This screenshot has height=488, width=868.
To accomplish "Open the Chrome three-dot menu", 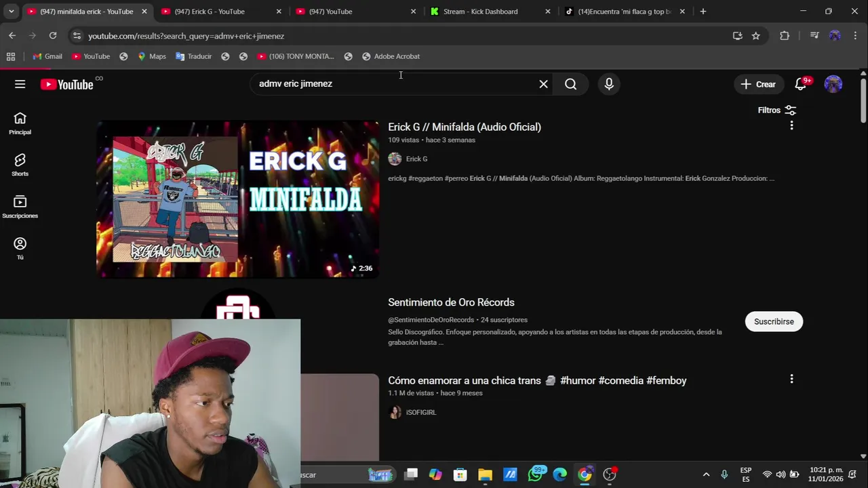I will click(854, 36).
